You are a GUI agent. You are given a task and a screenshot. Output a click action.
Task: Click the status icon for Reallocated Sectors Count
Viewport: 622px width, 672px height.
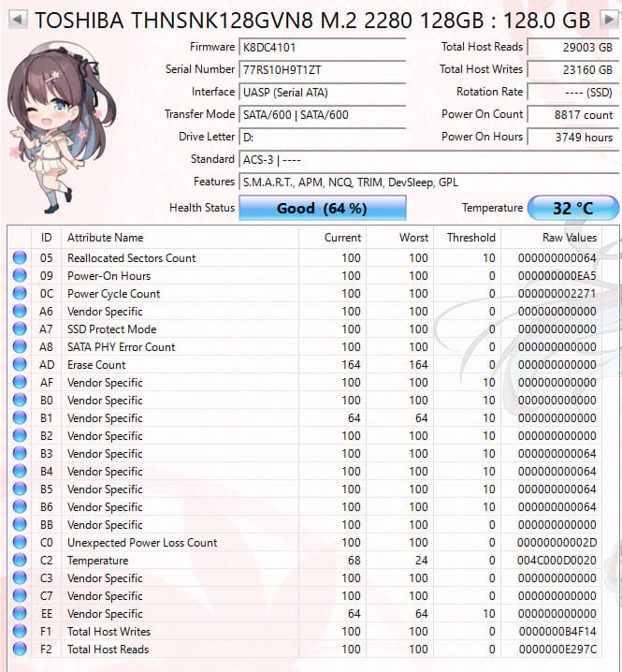(20, 257)
